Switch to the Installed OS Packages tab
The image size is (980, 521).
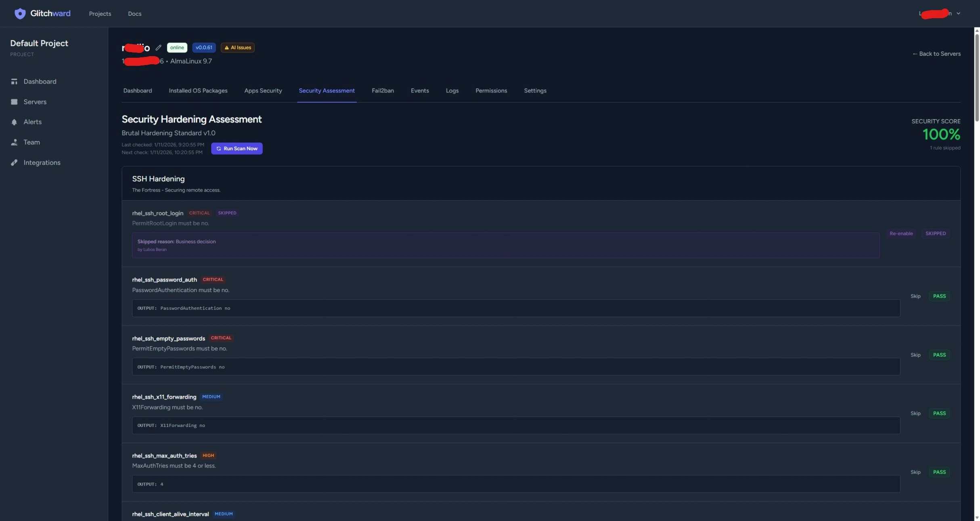[x=198, y=91]
